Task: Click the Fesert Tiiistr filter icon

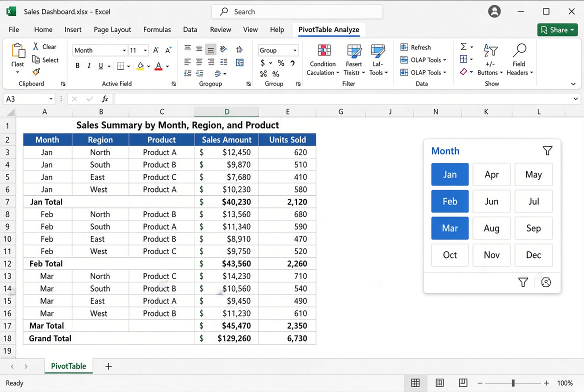Action: [354, 50]
